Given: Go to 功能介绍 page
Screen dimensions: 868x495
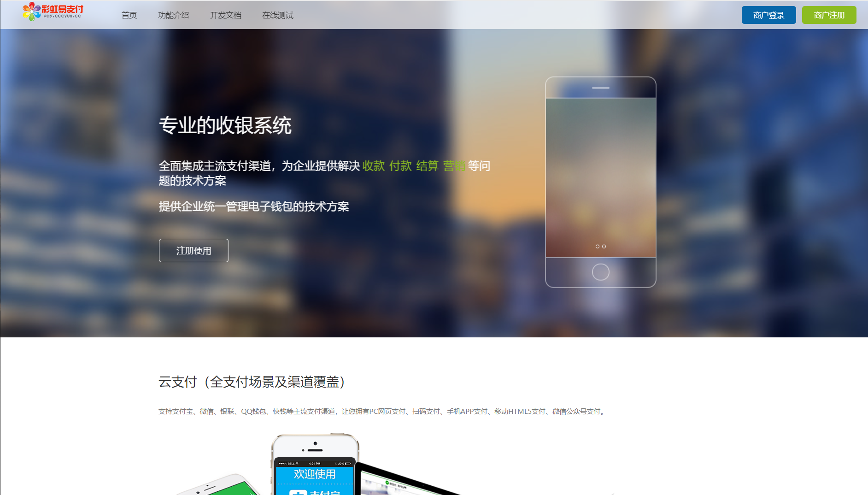Looking at the screenshot, I should [x=173, y=15].
